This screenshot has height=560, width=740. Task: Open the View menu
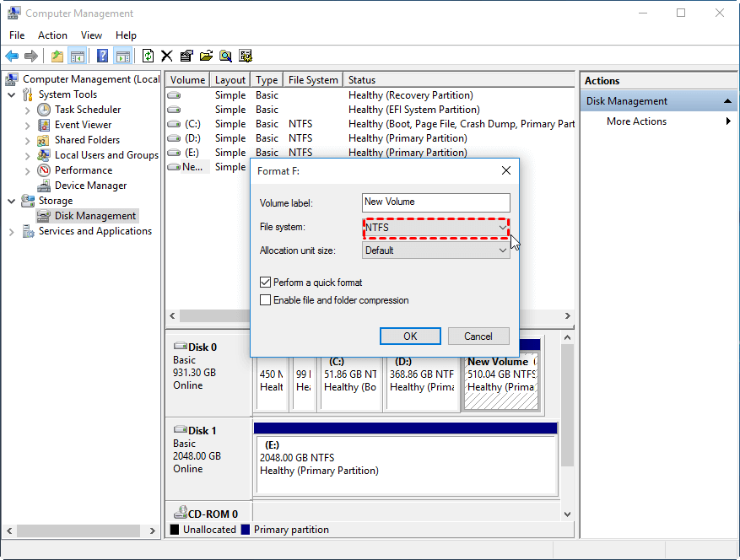[91, 35]
